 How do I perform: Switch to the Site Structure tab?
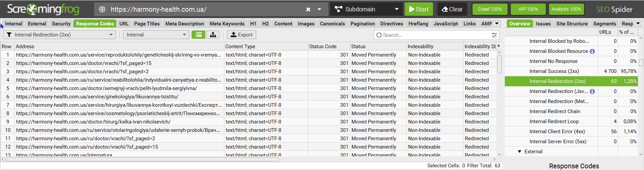[x=572, y=24]
